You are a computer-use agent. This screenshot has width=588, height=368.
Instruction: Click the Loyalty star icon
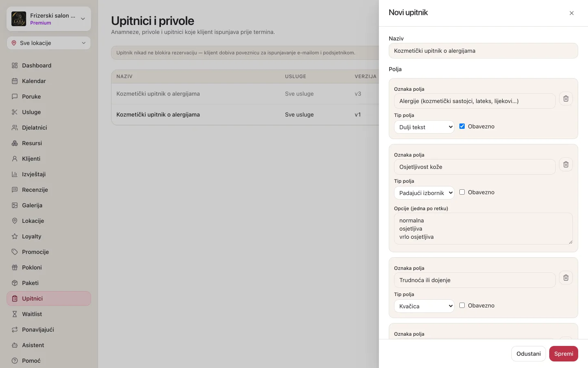15,236
